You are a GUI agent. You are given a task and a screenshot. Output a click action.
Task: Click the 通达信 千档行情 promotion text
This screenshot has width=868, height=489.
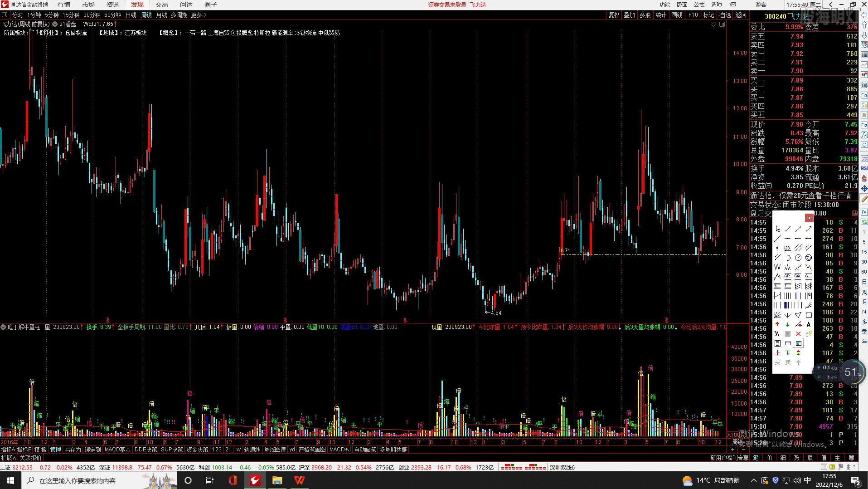click(x=800, y=196)
